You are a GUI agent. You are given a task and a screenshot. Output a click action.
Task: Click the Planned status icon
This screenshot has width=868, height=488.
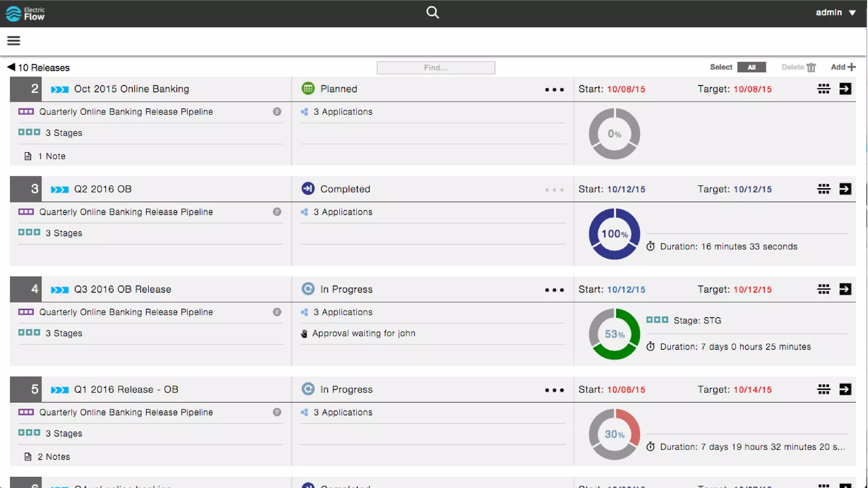pyautogui.click(x=308, y=89)
